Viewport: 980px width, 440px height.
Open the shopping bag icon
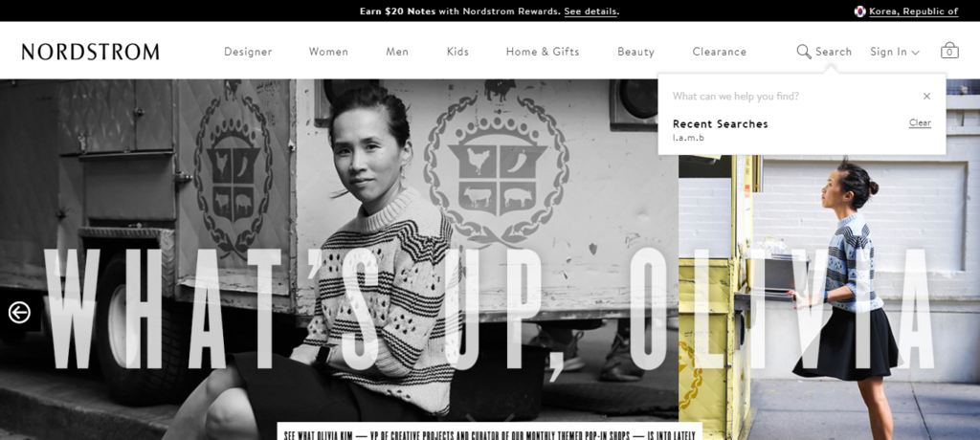tap(949, 51)
